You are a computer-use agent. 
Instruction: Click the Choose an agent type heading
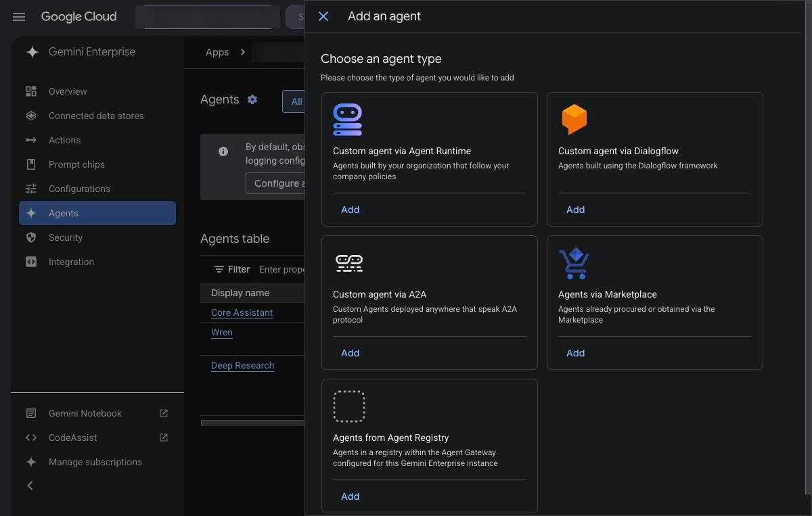pos(381,59)
